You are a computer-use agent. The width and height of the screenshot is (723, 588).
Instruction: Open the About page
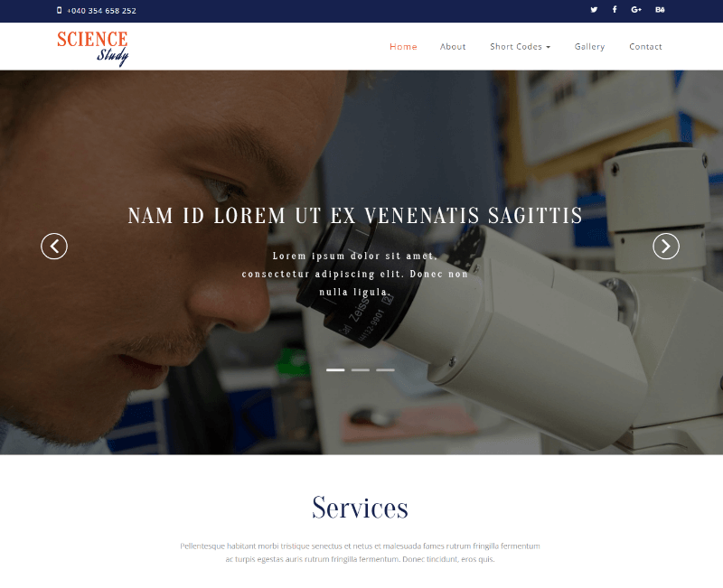[x=453, y=47]
